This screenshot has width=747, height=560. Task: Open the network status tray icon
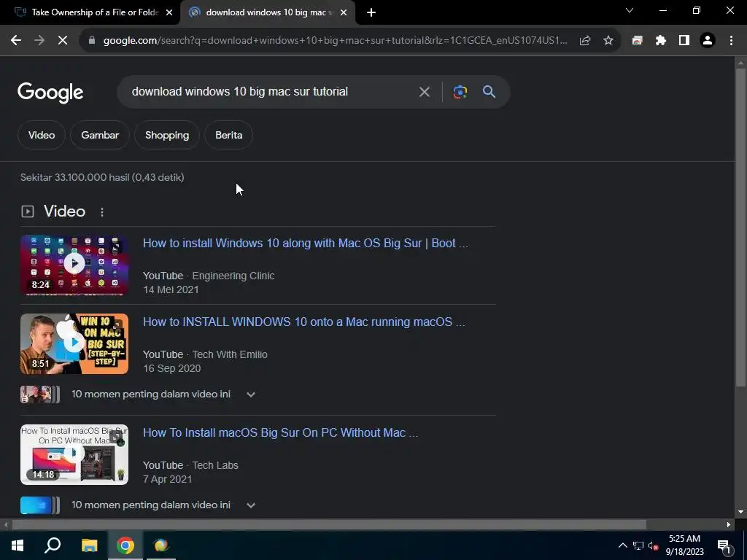coord(638,545)
